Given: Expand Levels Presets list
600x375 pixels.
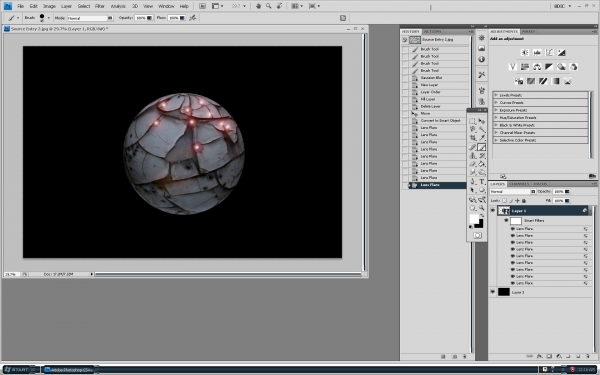Looking at the screenshot, I should pos(496,95).
